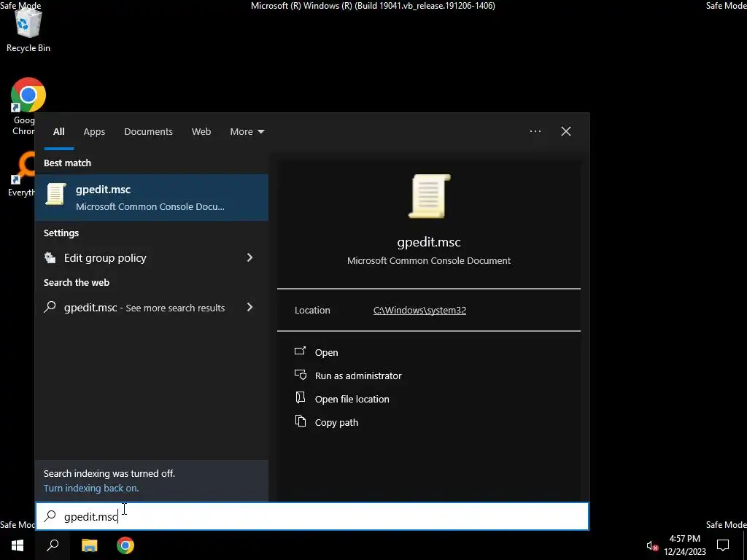Choose Run as administrator
Image resolution: width=747 pixels, height=560 pixels.
pyautogui.click(x=358, y=376)
